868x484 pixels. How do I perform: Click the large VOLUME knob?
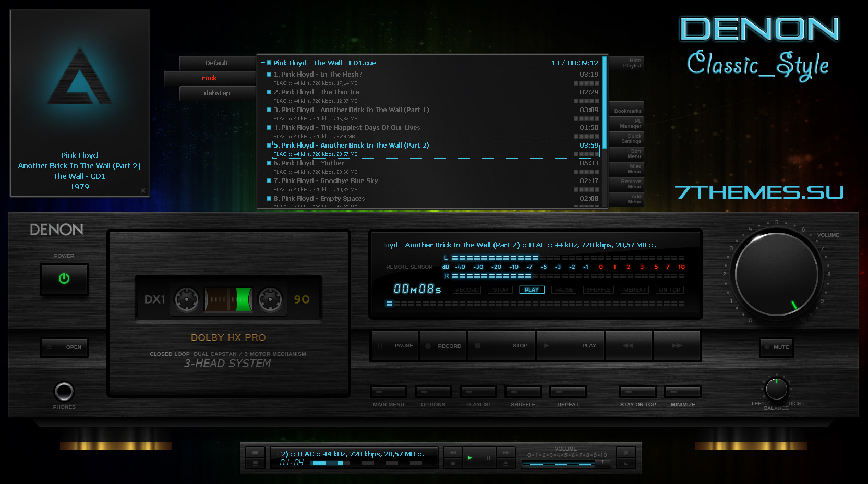pos(777,274)
